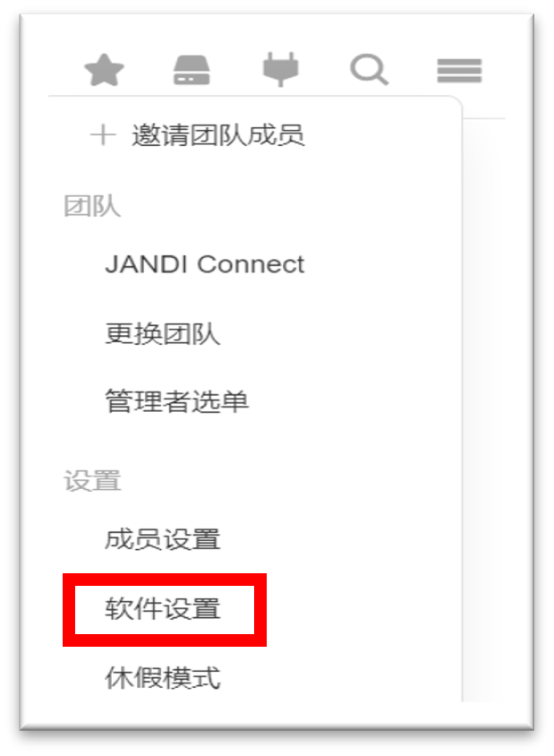Open 成员设置 member settings
This screenshot has width=554, height=756.
(162, 539)
